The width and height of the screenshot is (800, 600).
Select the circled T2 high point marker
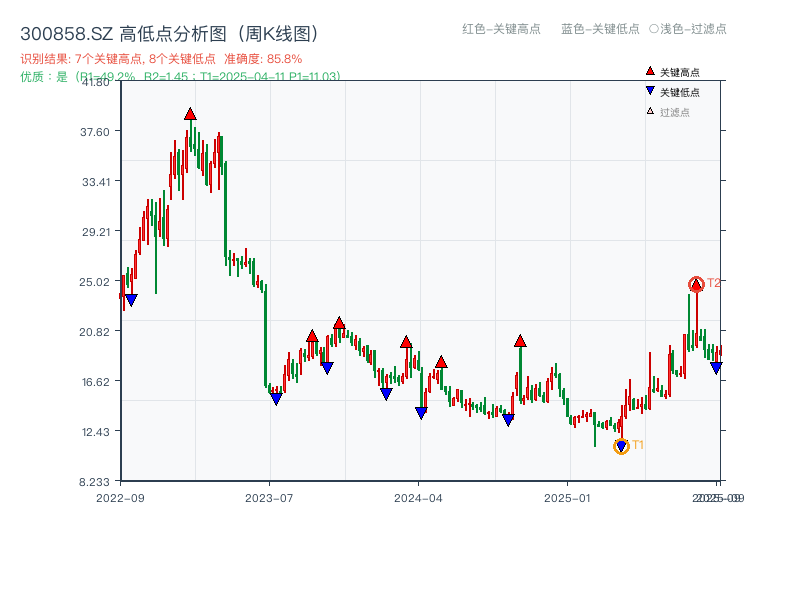pos(695,284)
